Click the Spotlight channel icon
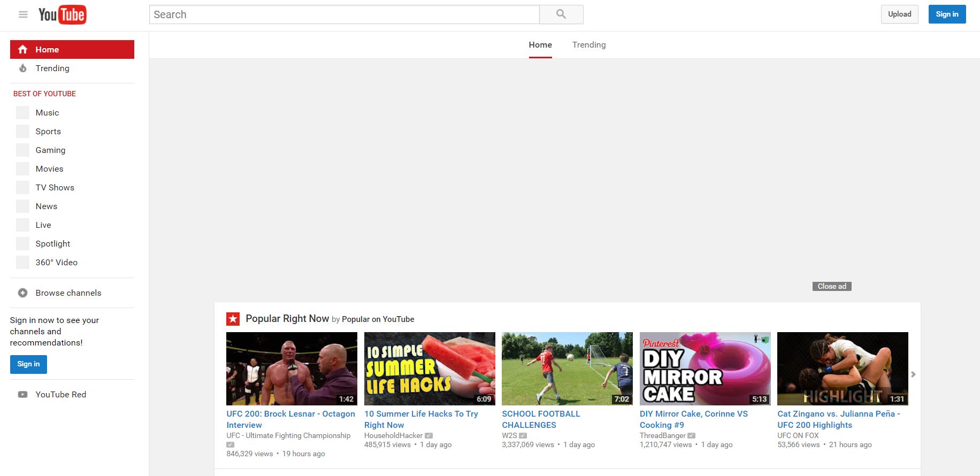The height and width of the screenshot is (476, 980). click(22, 244)
